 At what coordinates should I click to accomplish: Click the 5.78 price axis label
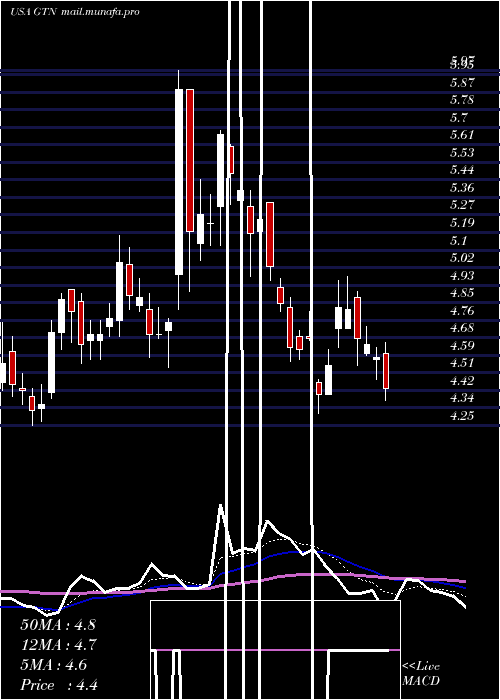click(462, 100)
